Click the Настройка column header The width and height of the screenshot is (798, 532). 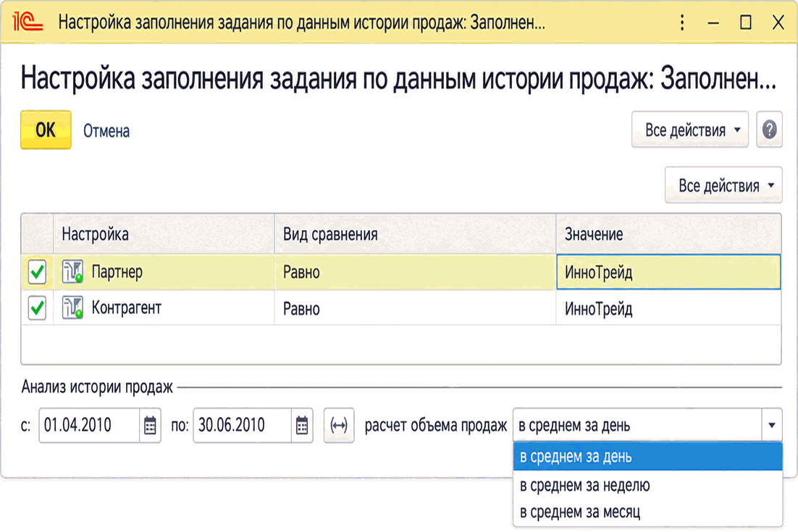pyautogui.click(x=164, y=234)
